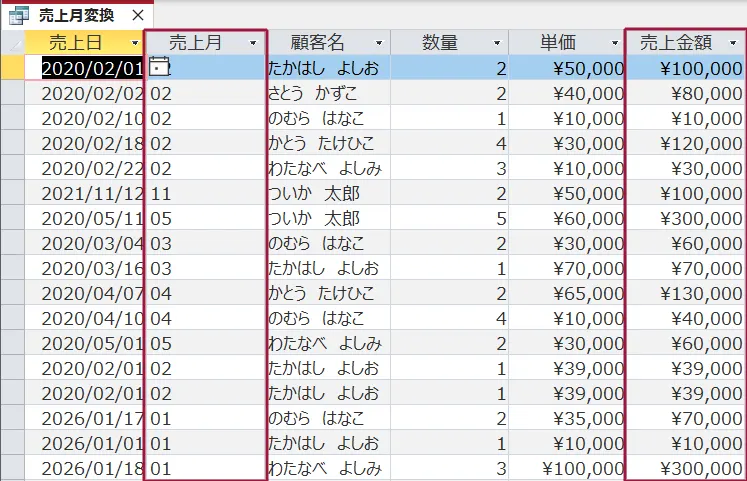
Task: Click the 2021/11/12 date cell
Action: click(x=90, y=193)
